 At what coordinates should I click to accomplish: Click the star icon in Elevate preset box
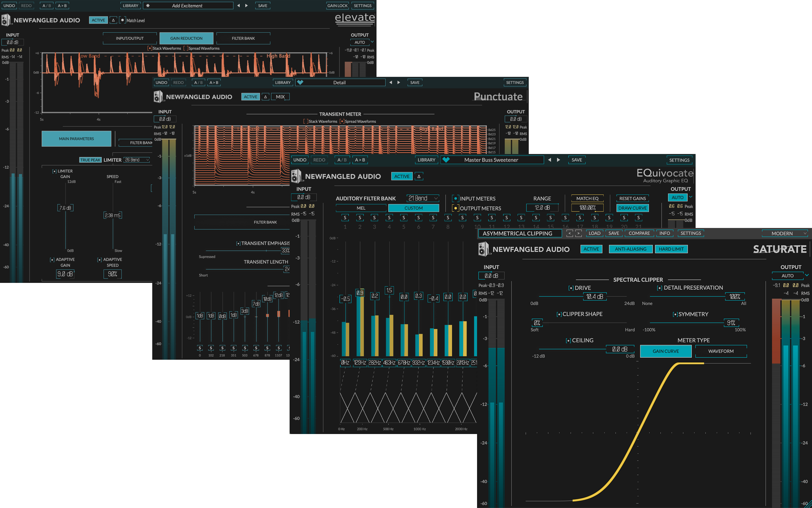[147, 6]
